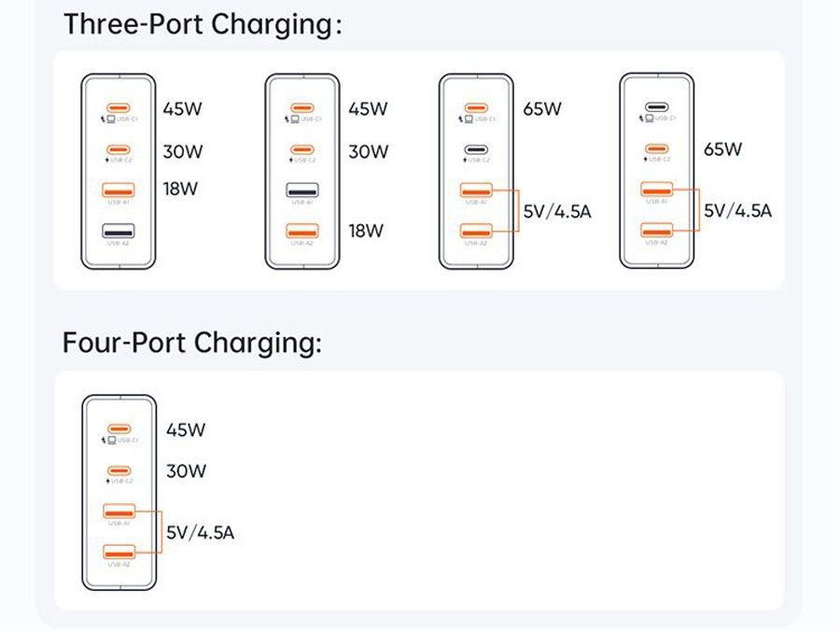840x631 pixels.
Task: Click orange USB-C1 port on first three-port charger
Action: pyautogui.click(x=118, y=108)
